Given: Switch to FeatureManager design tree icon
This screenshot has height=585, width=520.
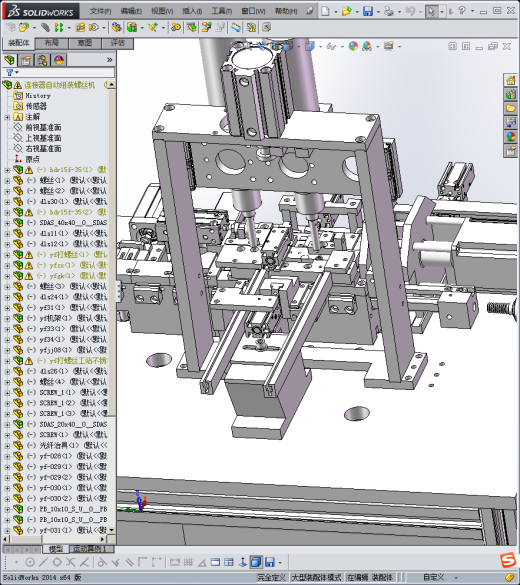Looking at the screenshot, I should 10,60.
